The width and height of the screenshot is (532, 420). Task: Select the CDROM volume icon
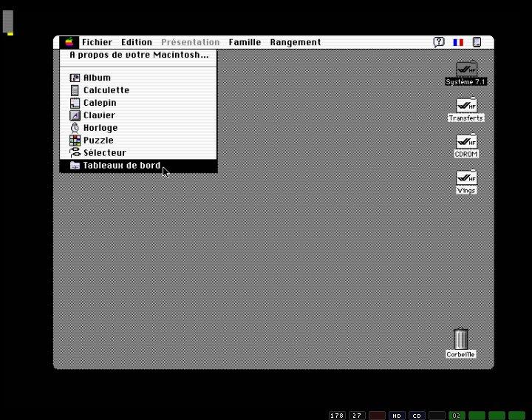[466, 141]
